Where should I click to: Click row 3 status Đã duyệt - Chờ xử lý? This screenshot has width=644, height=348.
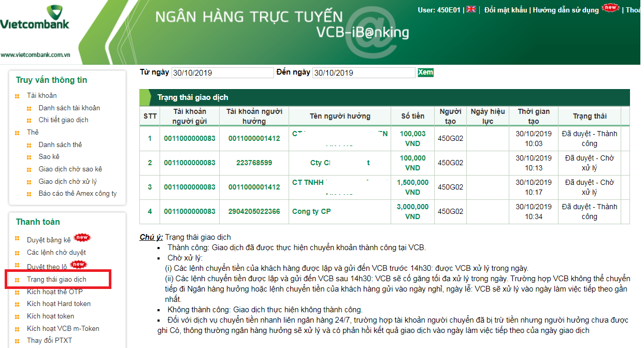tap(590, 187)
